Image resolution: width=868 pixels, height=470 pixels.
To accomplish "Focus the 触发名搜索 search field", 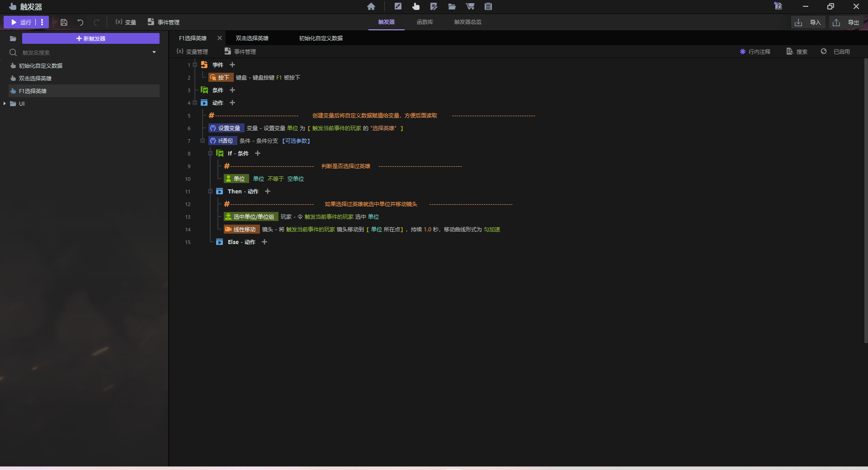I will (x=86, y=52).
